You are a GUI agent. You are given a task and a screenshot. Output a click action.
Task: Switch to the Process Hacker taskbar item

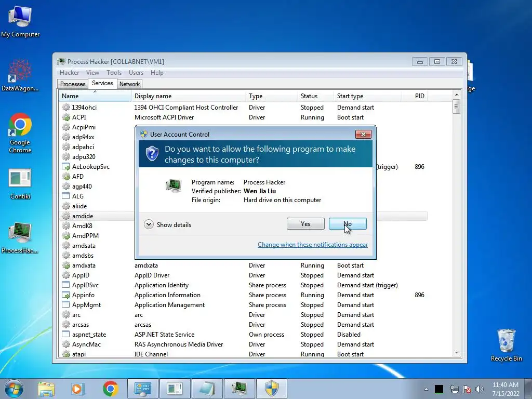239,389
